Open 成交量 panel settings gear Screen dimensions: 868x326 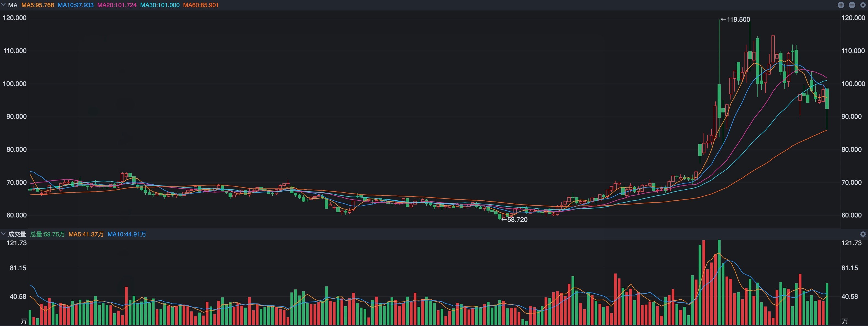pos(863,234)
